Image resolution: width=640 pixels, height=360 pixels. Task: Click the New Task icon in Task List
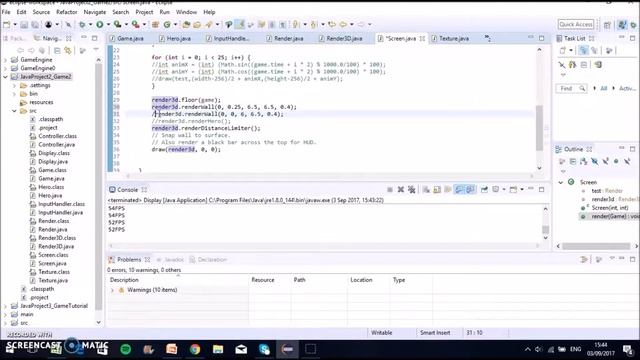[x=563, y=51]
